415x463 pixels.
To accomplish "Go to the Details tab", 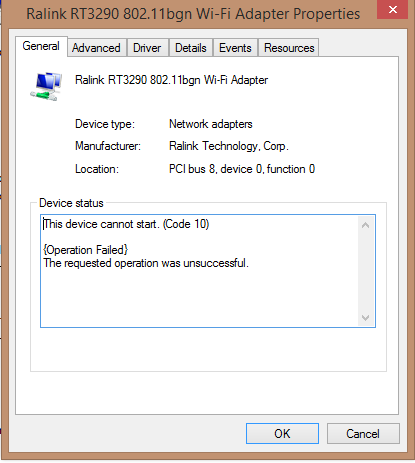I will point(191,48).
